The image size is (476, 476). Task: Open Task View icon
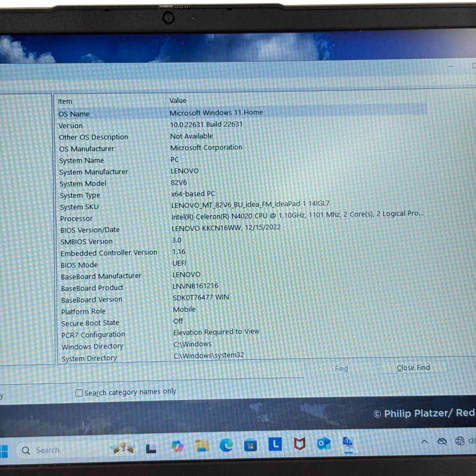151,448
